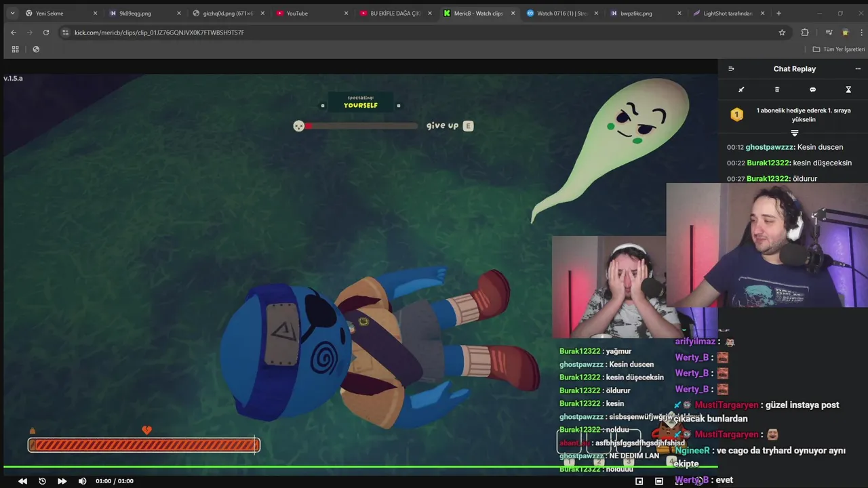Close the MericB Watch clips tab

pos(513,13)
